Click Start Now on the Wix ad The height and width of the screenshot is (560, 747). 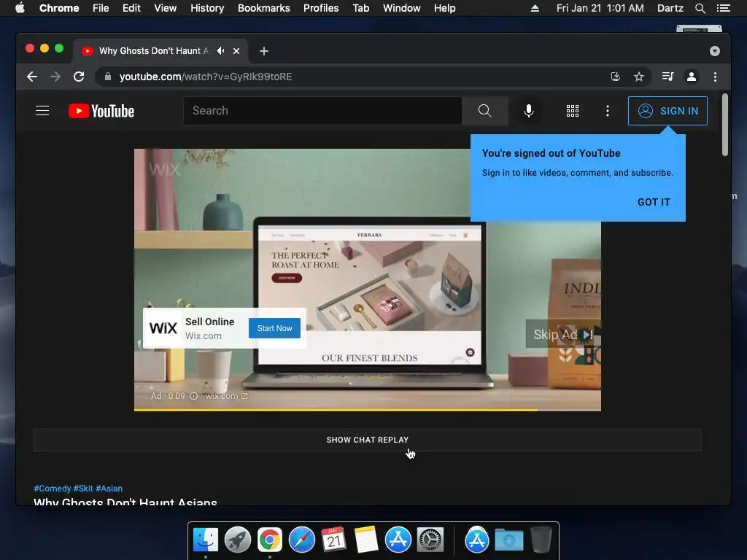274,328
